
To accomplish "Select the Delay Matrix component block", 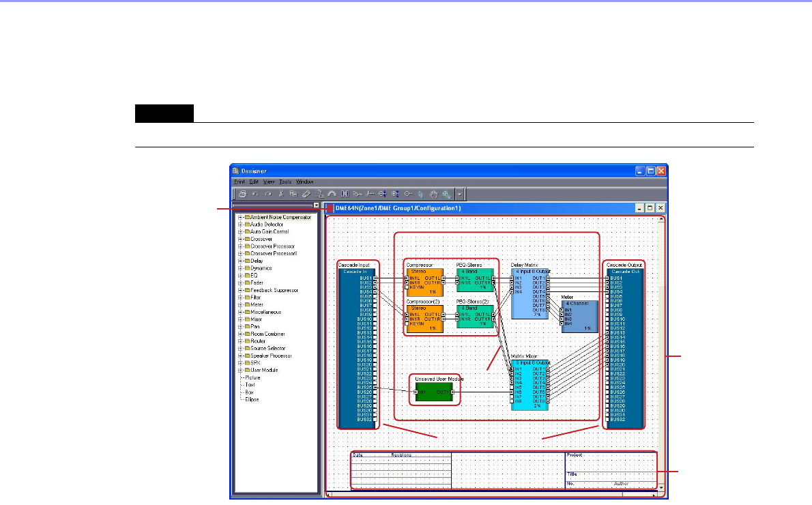I will click(530, 293).
